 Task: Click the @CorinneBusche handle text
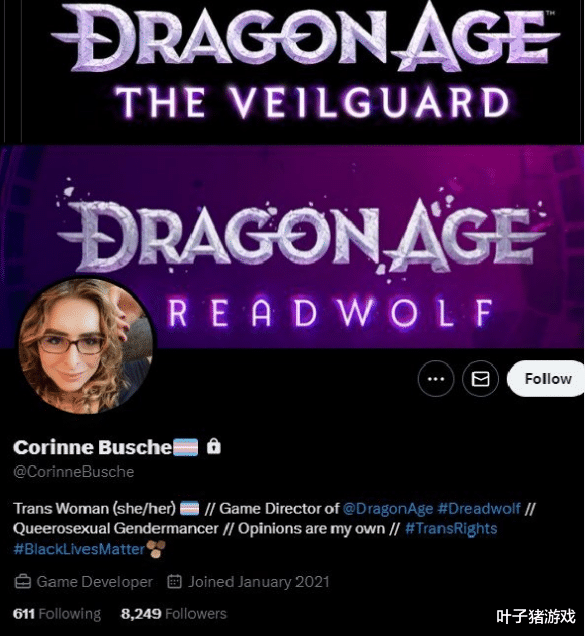[x=73, y=472]
